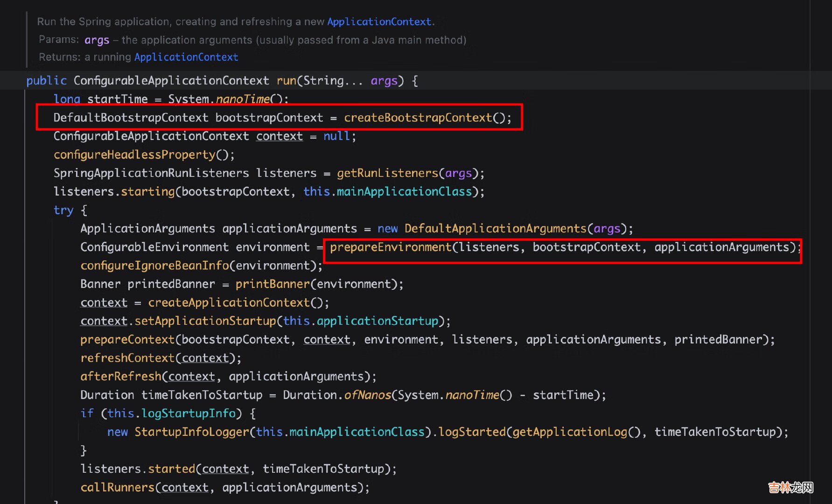The image size is (832, 504).
Task: Click the started method in listeners.started
Action: click(x=171, y=469)
